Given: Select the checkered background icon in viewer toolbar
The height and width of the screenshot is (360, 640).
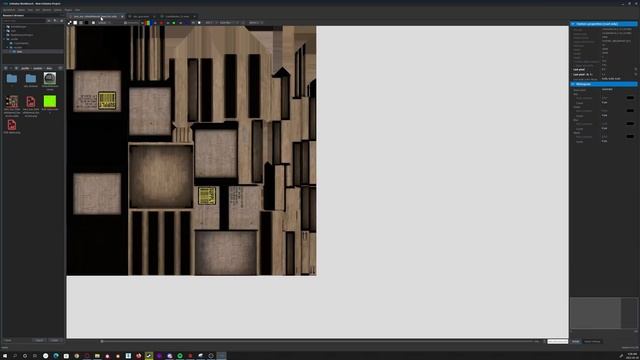Looking at the screenshot, I should click(69, 23).
